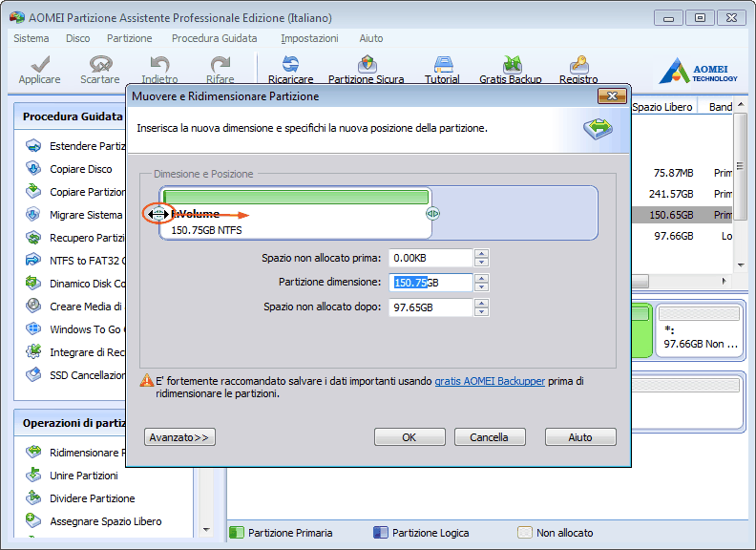The image size is (756, 550).
Task: Start the Copiare Partizione wizard
Action: (x=33, y=192)
